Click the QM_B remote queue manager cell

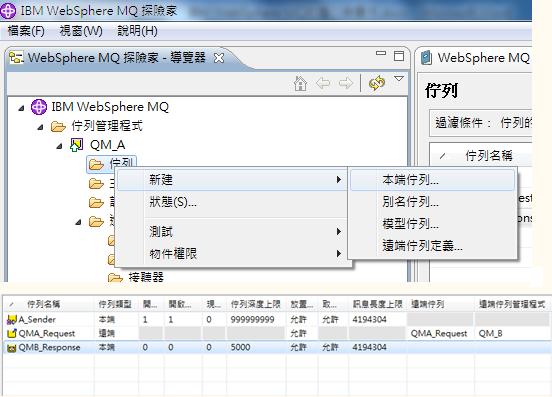pyautogui.click(x=490, y=334)
